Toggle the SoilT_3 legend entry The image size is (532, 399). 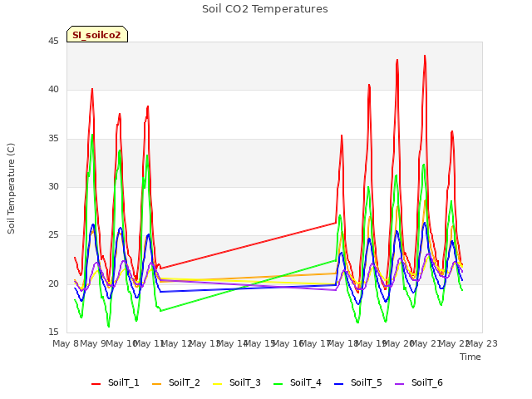[237, 382]
